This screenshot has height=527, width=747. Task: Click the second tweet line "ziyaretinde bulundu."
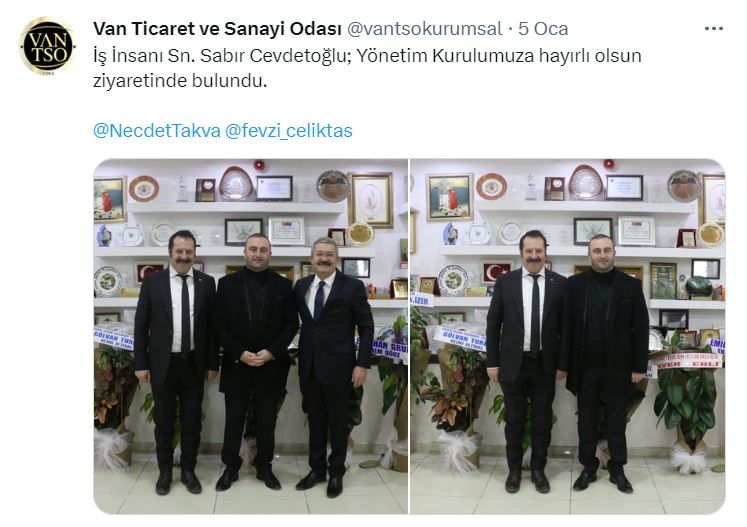click(180, 81)
